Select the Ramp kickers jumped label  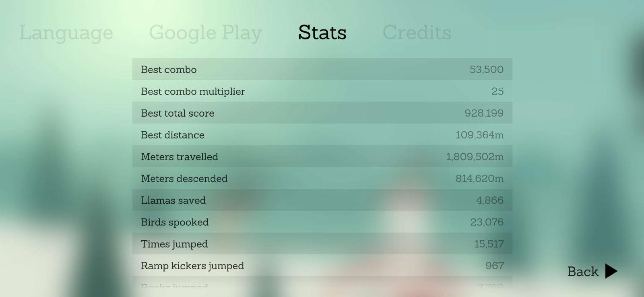pyautogui.click(x=192, y=266)
